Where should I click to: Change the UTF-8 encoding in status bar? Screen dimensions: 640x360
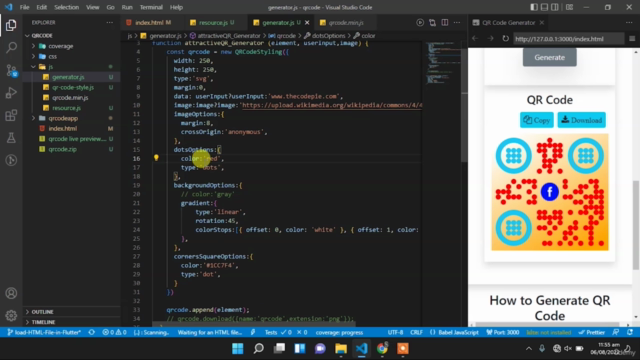click(x=395, y=332)
